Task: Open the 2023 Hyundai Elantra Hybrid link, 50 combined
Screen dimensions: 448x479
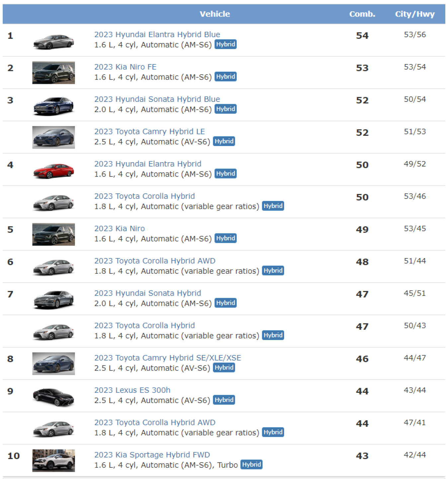Action: click(x=148, y=164)
